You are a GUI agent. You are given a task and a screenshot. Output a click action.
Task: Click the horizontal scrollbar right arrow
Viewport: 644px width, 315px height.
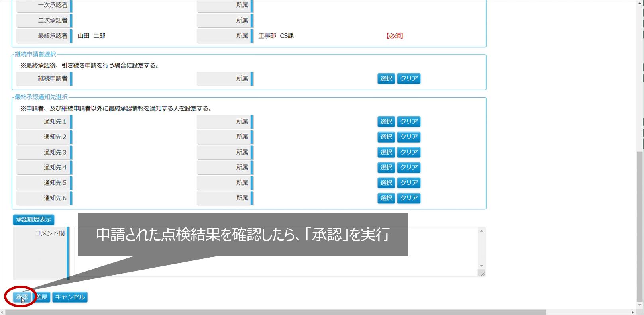(x=632, y=312)
